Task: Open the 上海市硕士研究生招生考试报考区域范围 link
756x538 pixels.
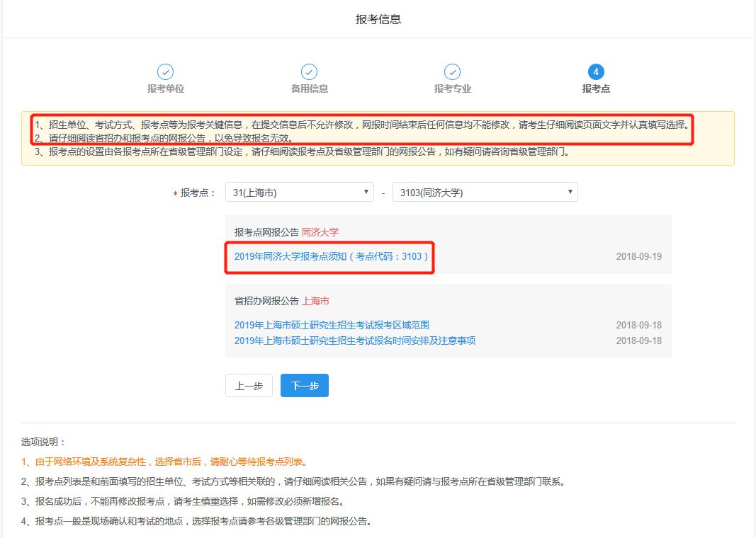Action: pyautogui.click(x=332, y=326)
